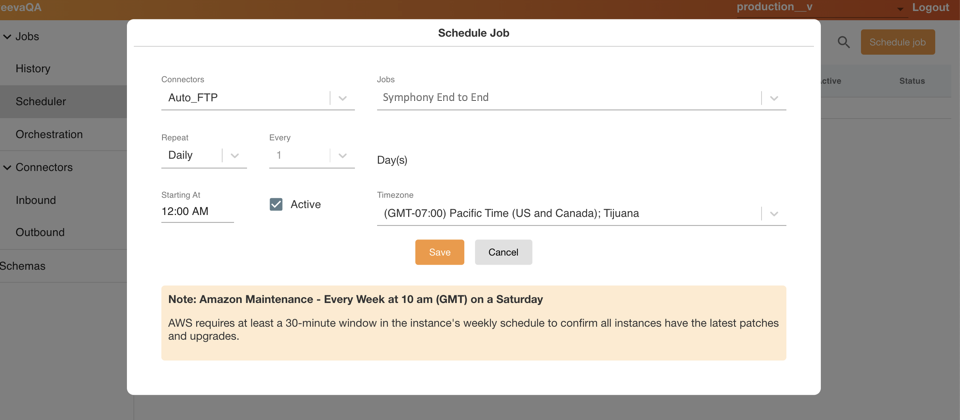Collapse the Connectors sidebar section
Screen dimensions: 960x420
click(x=8, y=167)
